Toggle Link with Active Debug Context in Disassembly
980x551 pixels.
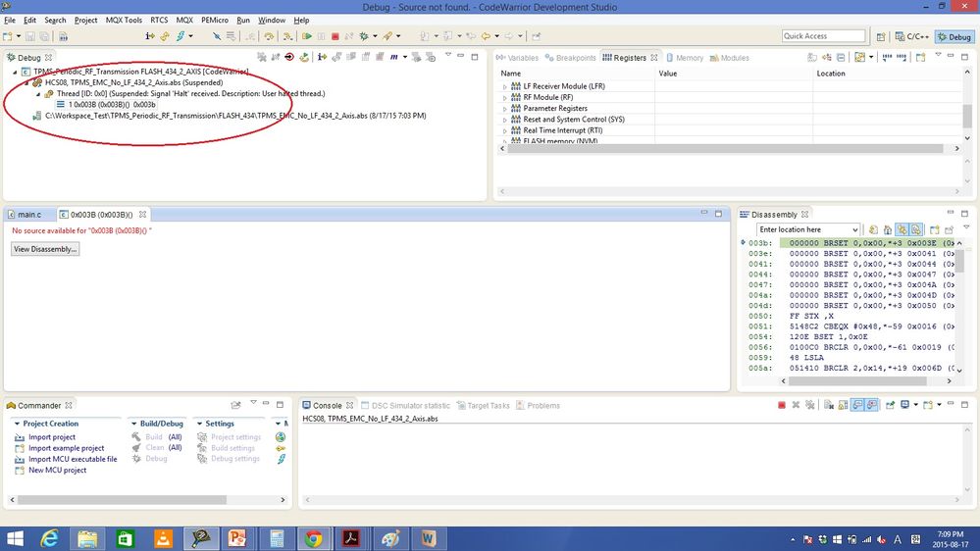click(902, 229)
